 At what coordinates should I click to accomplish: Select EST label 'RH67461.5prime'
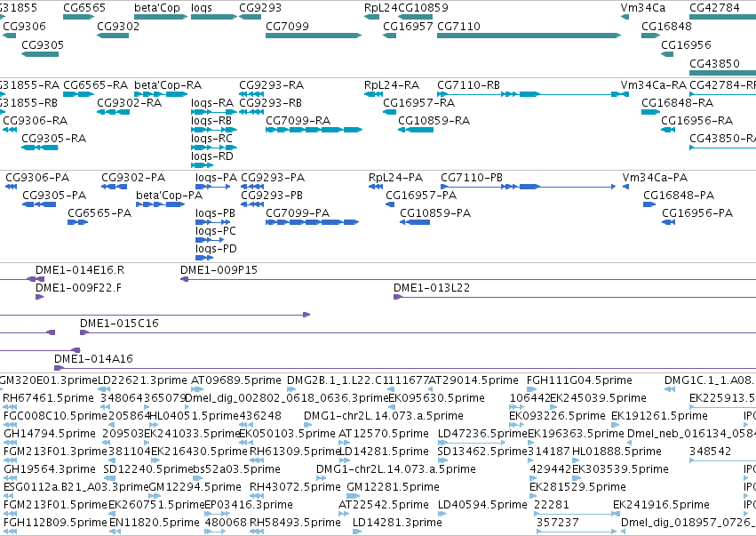(48, 398)
